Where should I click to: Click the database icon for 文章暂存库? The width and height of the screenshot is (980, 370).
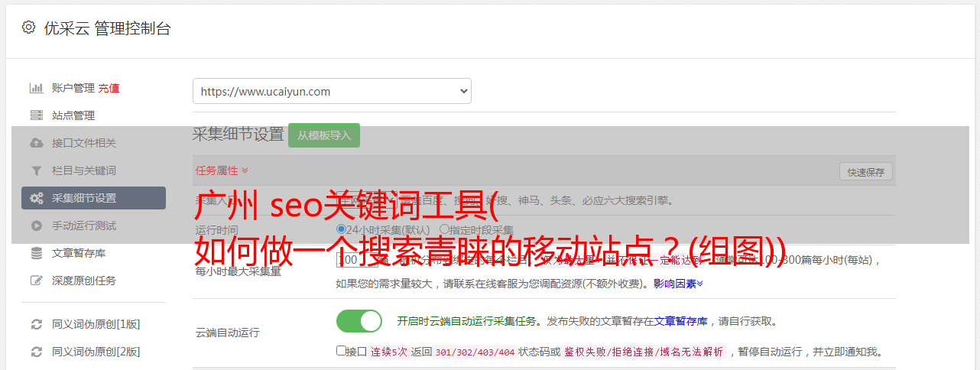click(x=36, y=253)
